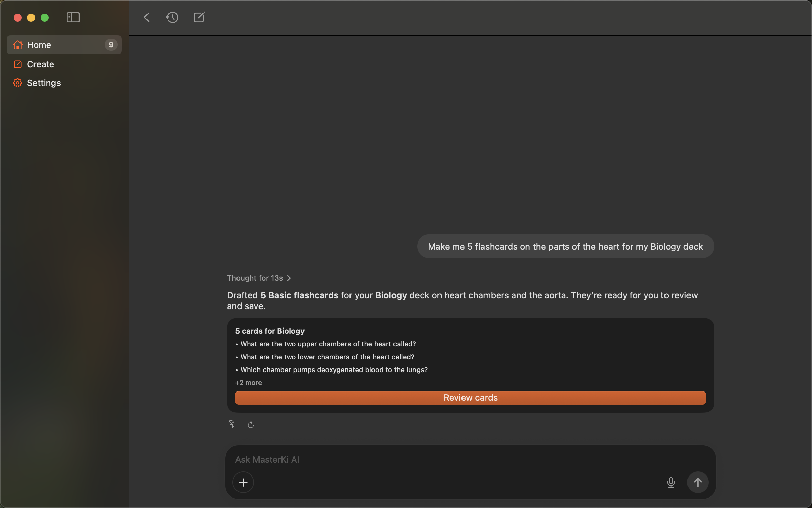812x508 pixels.
Task: Click the Review cards button
Action: click(x=470, y=398)
